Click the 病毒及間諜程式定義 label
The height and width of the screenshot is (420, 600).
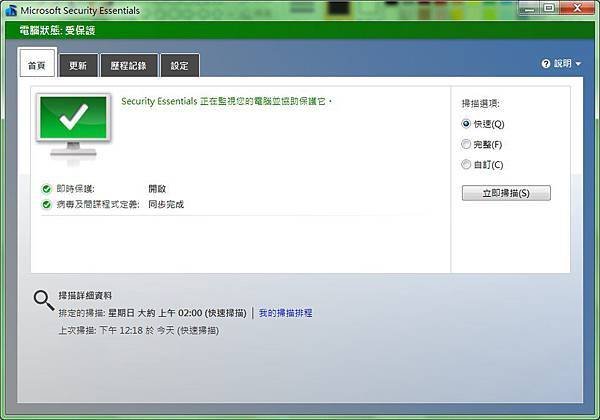coord(98,205)
